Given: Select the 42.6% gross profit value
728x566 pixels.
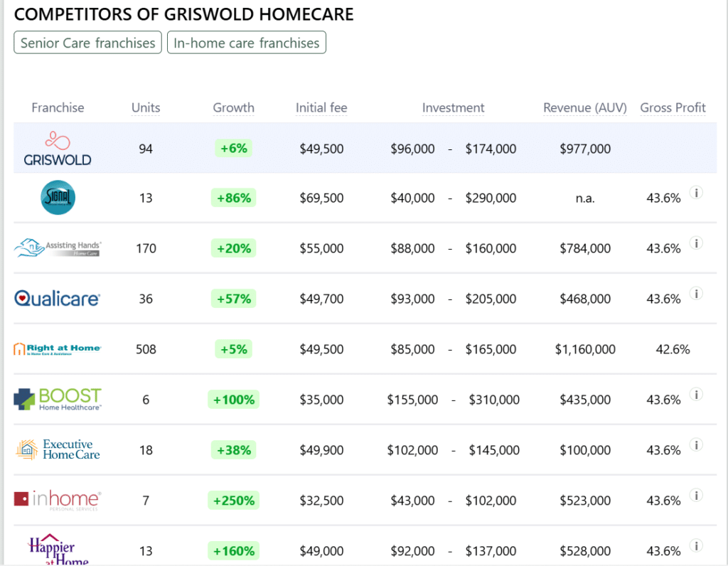Looking at the screenshot, I should (x=673, y=350).
